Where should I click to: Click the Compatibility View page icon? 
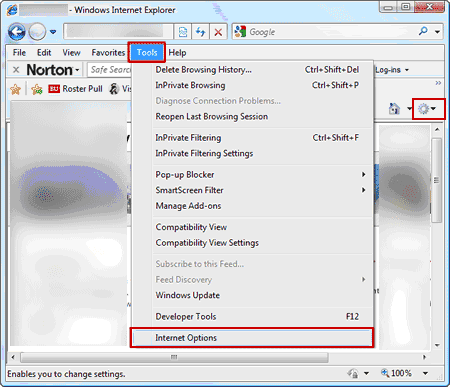[x=183, y=32]
